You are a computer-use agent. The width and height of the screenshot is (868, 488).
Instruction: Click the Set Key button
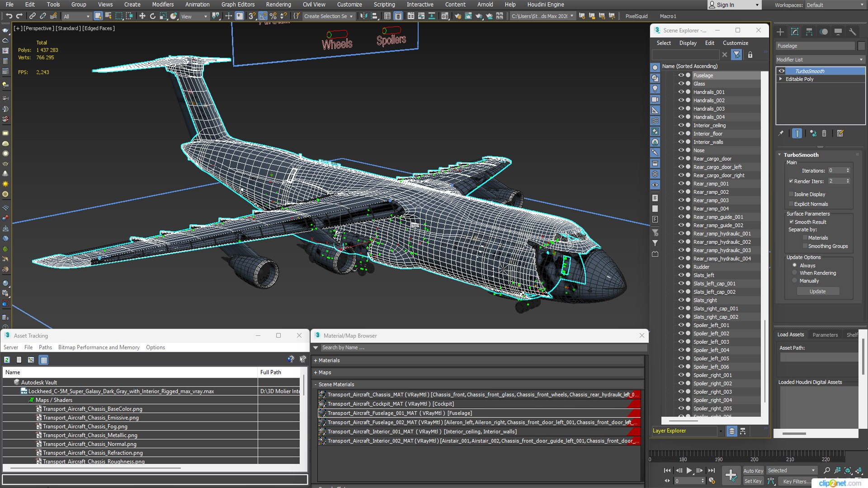pos(753,481)
